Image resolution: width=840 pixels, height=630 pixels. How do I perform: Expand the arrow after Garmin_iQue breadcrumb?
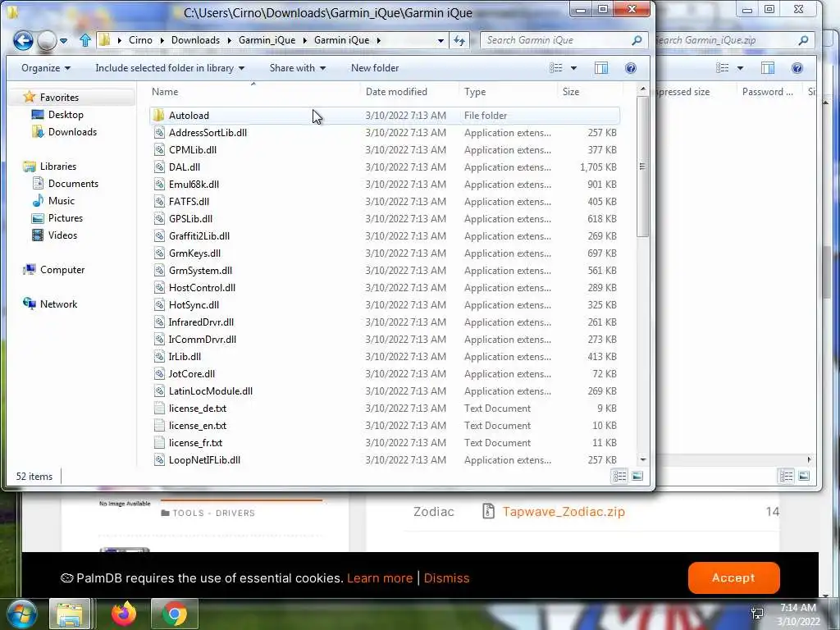tap(304, 41)
